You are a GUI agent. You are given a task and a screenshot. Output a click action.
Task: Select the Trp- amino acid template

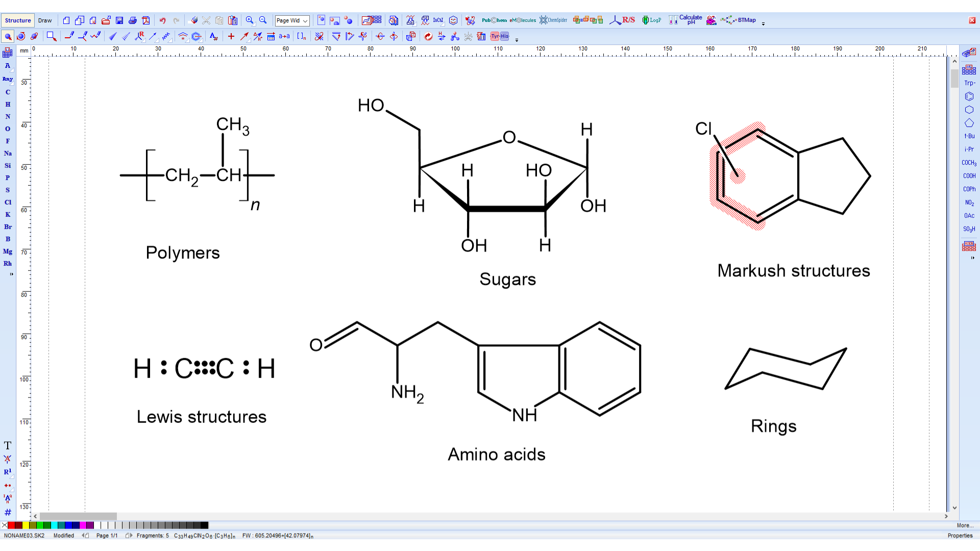969,83
